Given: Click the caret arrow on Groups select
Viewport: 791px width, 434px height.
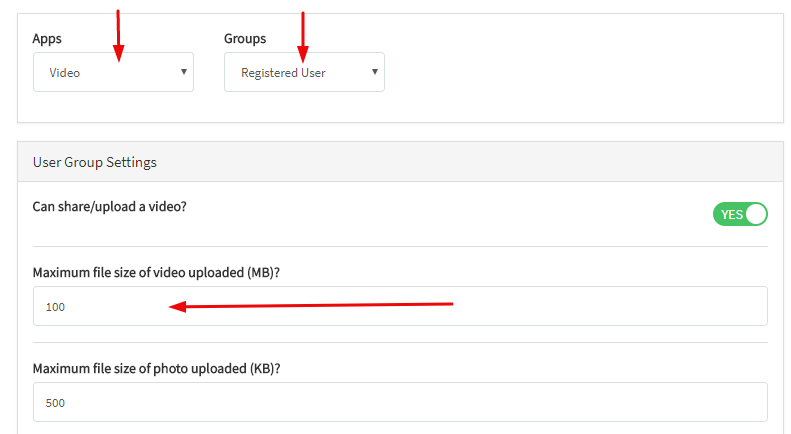Looking at the screenshot, I should point(375,72).
